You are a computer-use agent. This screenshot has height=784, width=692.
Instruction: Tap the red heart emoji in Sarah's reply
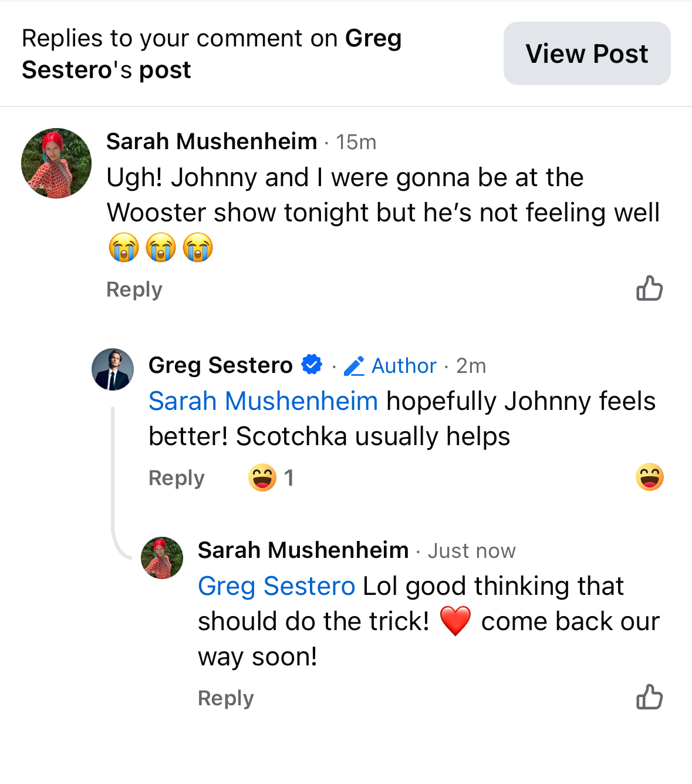[x=455, y=621]
